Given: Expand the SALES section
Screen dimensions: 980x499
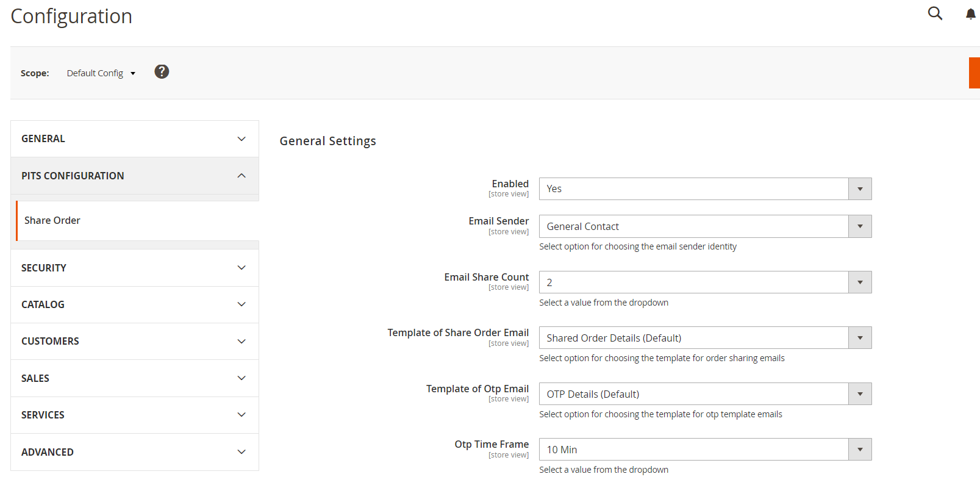Looking at the screenshot, I should coord(134,378).
